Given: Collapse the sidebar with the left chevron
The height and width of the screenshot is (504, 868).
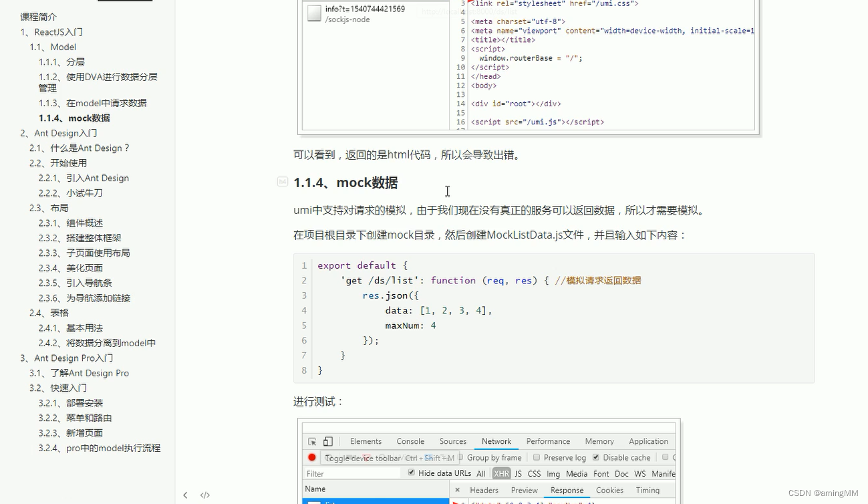Looking at the screenshot, I should click(185, 495).
